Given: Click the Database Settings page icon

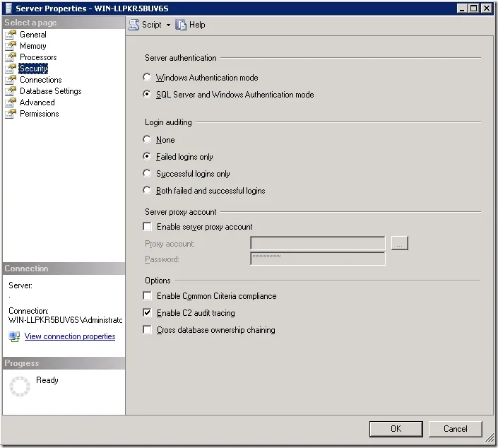Looking at the screenshot, I should tap(11, 91).
